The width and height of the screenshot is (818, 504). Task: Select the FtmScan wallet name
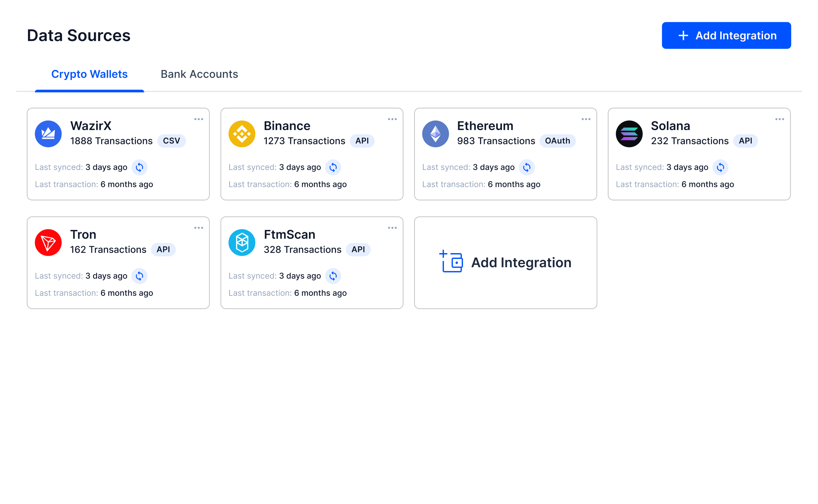[290, 234]
